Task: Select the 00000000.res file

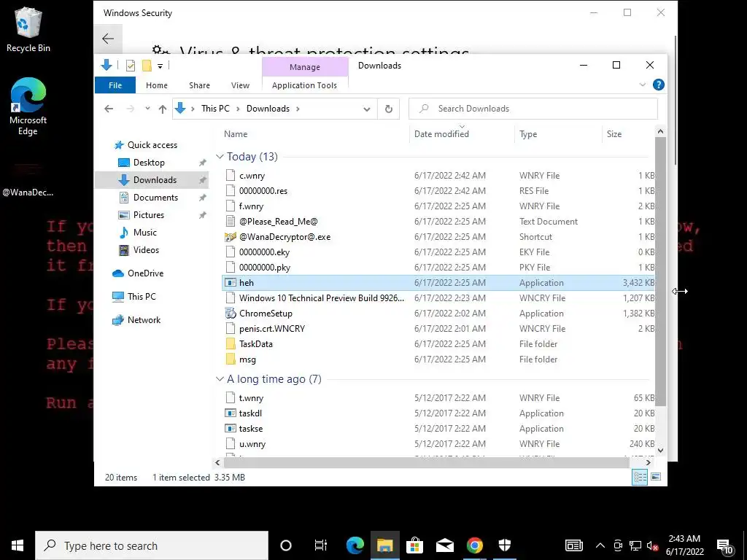Action: coord(438,191)
